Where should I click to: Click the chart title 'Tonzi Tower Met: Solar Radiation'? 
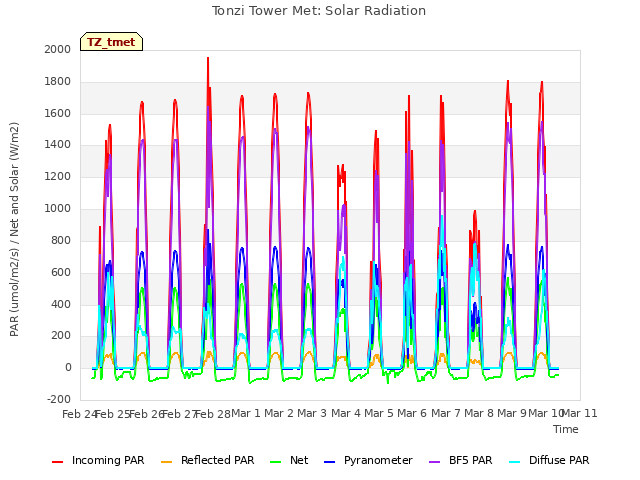pos(319,11)
